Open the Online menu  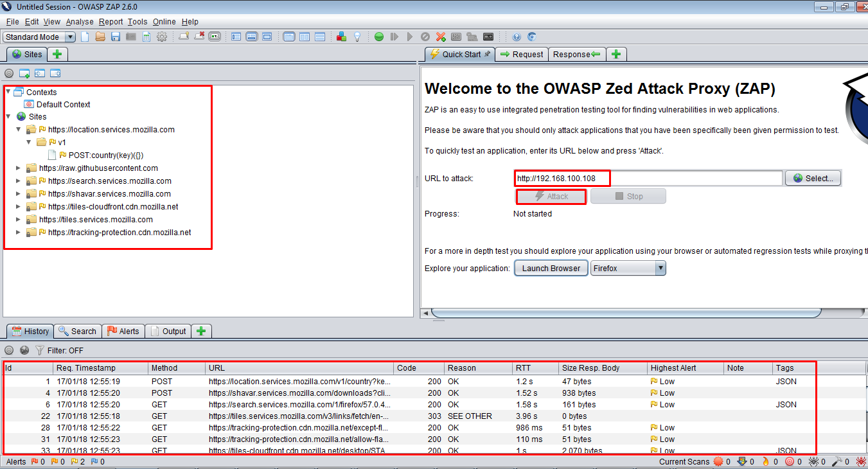point(164,22)
